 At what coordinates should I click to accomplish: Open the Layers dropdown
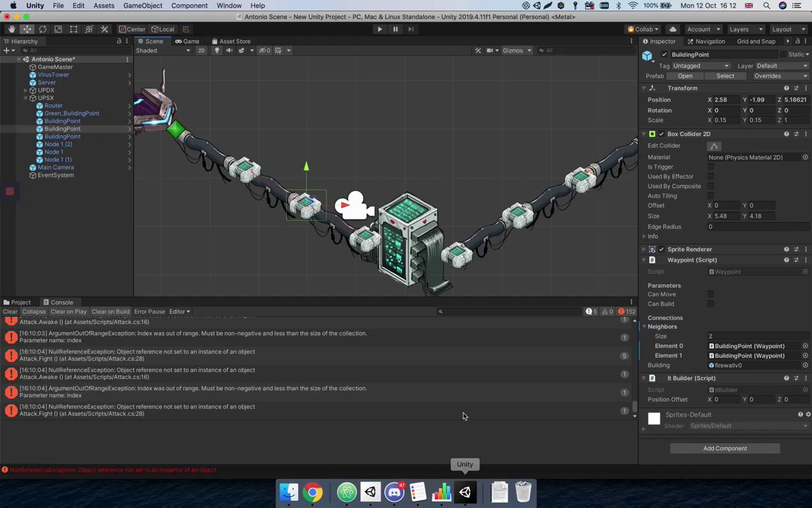click(746, 29)
